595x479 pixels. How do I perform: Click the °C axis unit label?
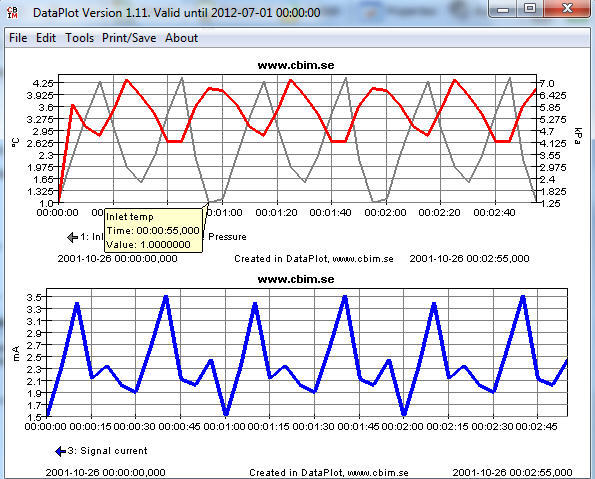[x=15, y=143]
